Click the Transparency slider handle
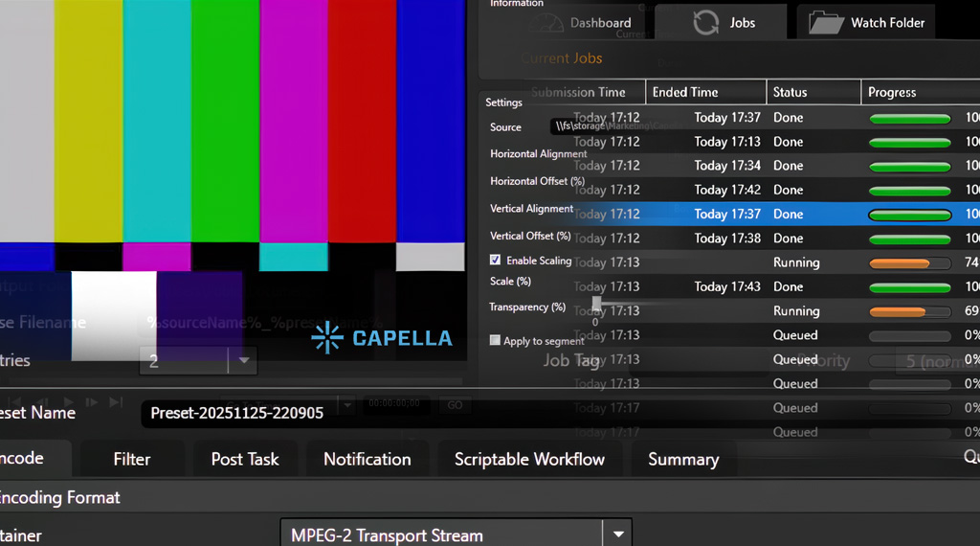The height and width of the screenshot is (546, 980). click(596, 304)
